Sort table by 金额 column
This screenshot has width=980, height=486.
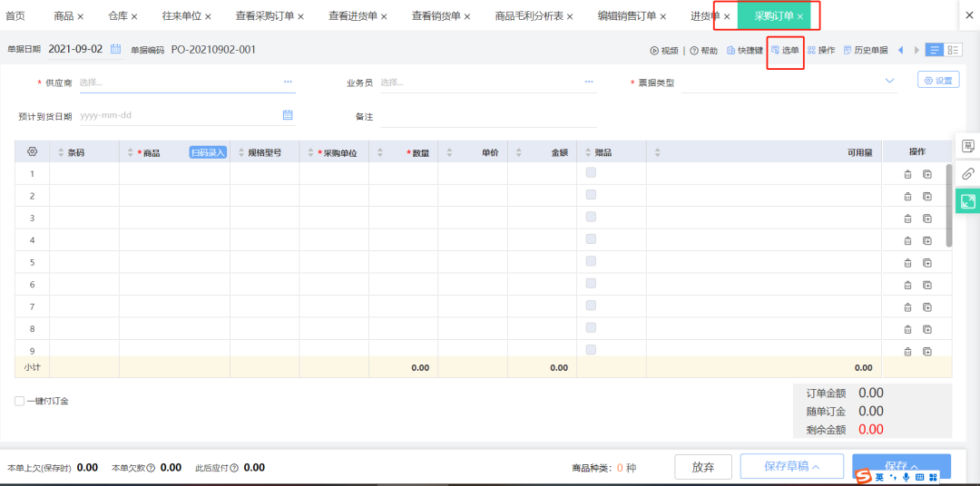[x=519, y=152]
